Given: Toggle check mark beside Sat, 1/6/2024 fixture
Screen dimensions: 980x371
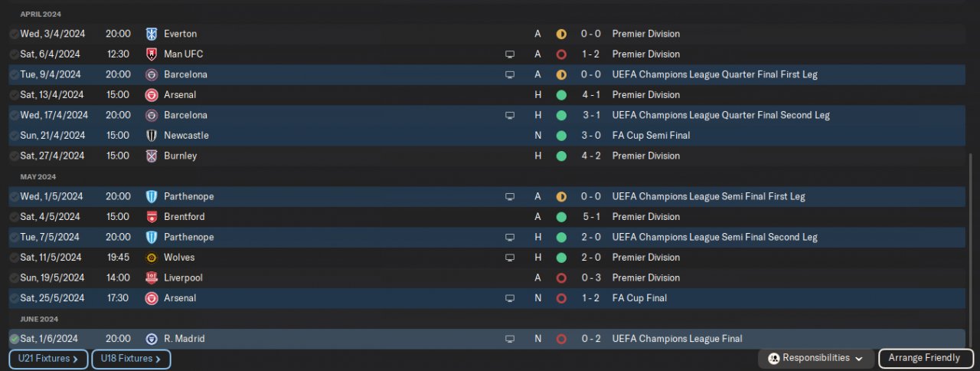Looking at the screenshot, I should point(14,339).
